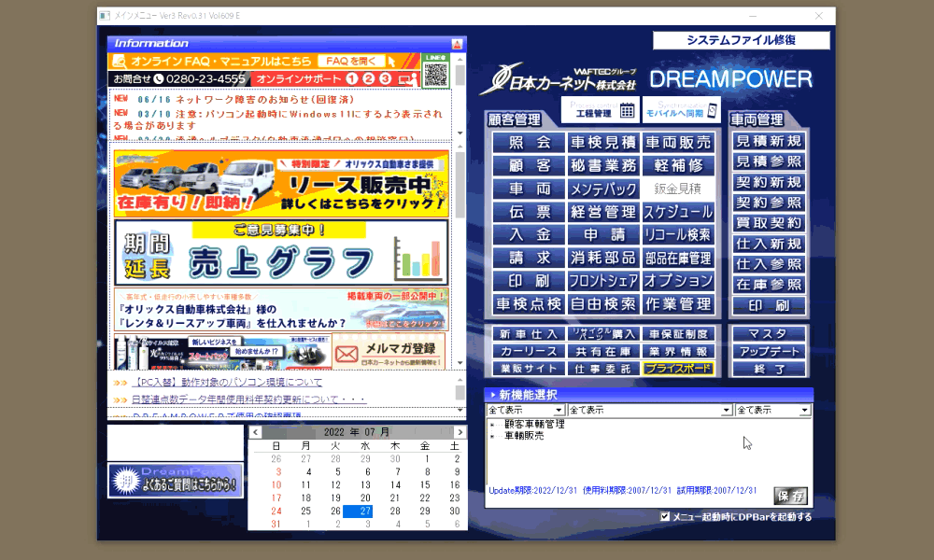Screen dimensions: 934x560
Task: Go to next month in calendar
Action: pyautogui.click(x=460, y=432)
